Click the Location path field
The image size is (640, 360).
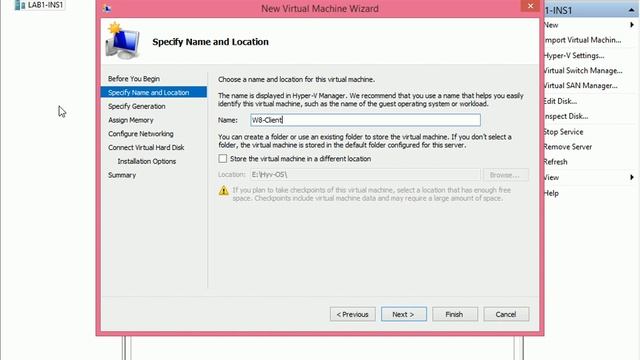tap(365, 175)
